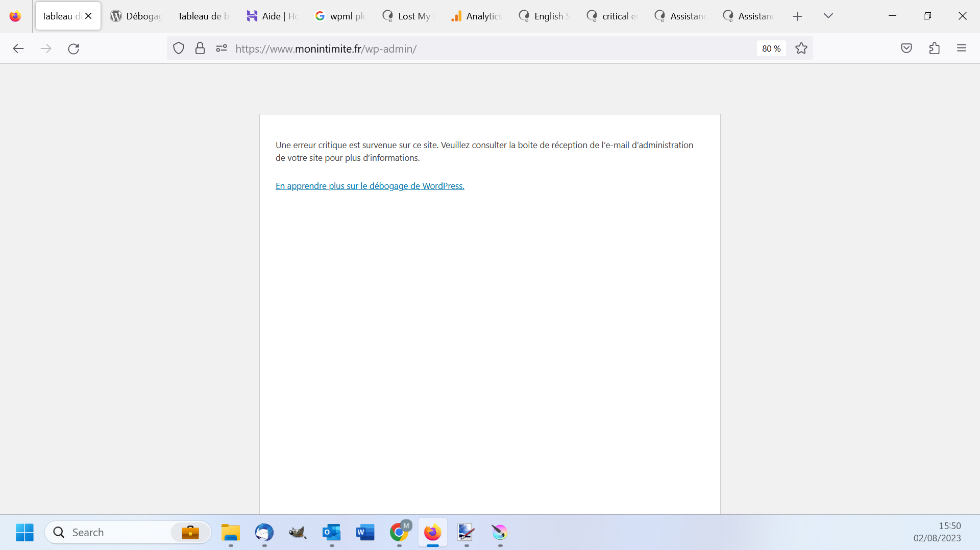This screenshot has width=980, height=550.
Task: Go back to the previous page
Action: (18, 49)
